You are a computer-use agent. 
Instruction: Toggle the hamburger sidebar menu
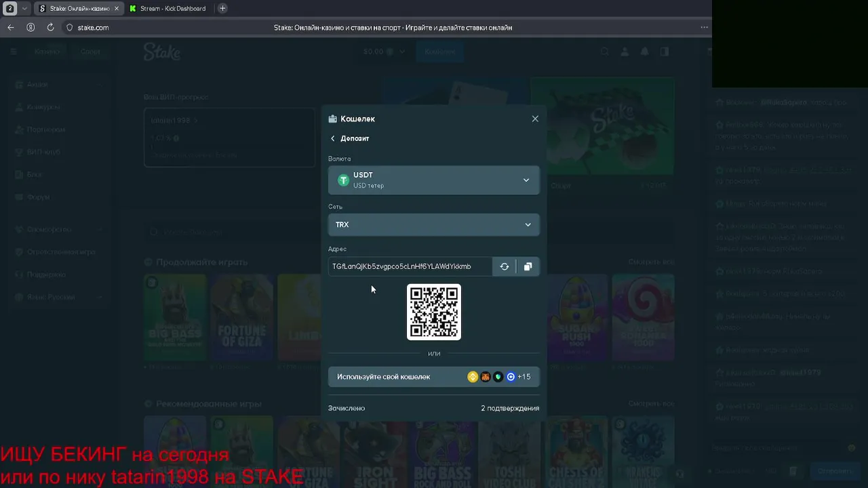tap(14, 52)
